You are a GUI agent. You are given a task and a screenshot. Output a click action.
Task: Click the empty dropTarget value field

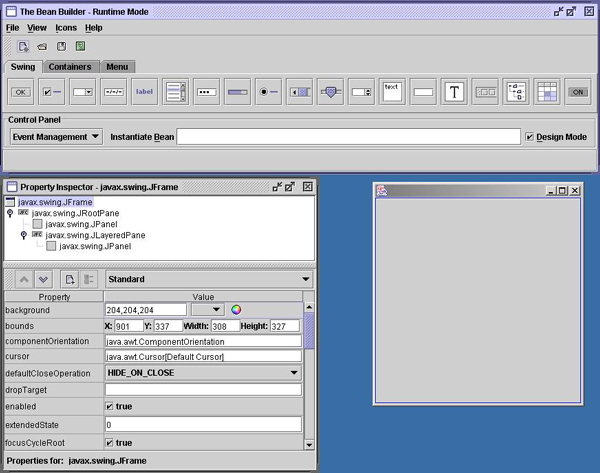(203, 390)
